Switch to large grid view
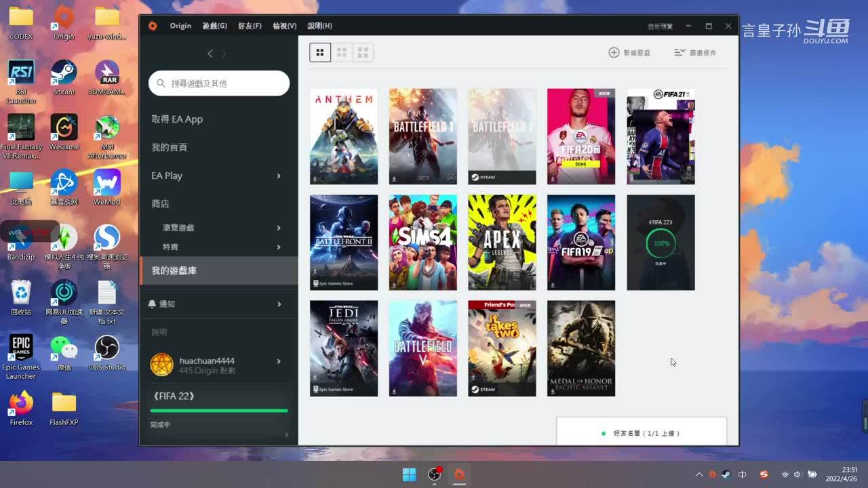 (320, 52)
